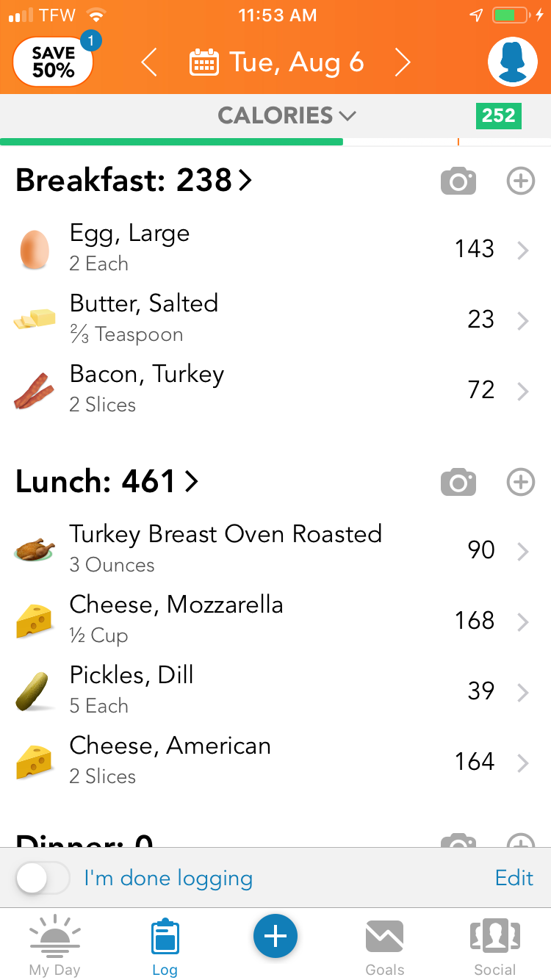This screenshot has height=980, width=551.
Task: Toggle the I'm done logging switch
Action: 43,878
